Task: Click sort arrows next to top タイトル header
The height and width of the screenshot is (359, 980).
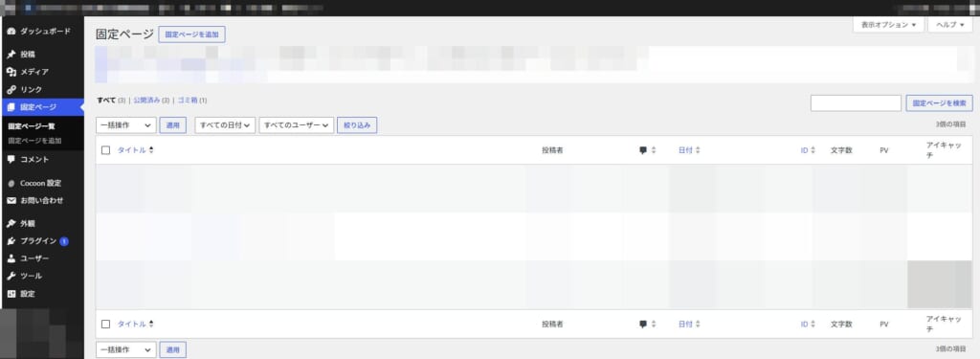Action: (151, 150)
